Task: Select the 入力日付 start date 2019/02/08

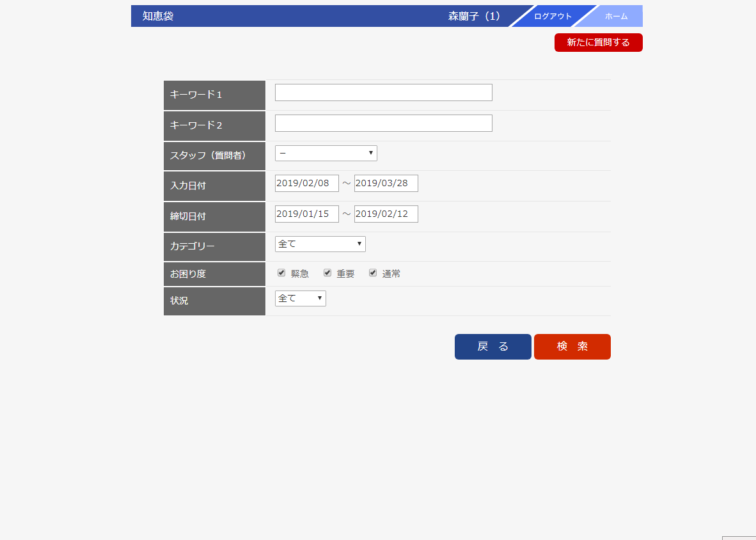Action: [306, 184]
